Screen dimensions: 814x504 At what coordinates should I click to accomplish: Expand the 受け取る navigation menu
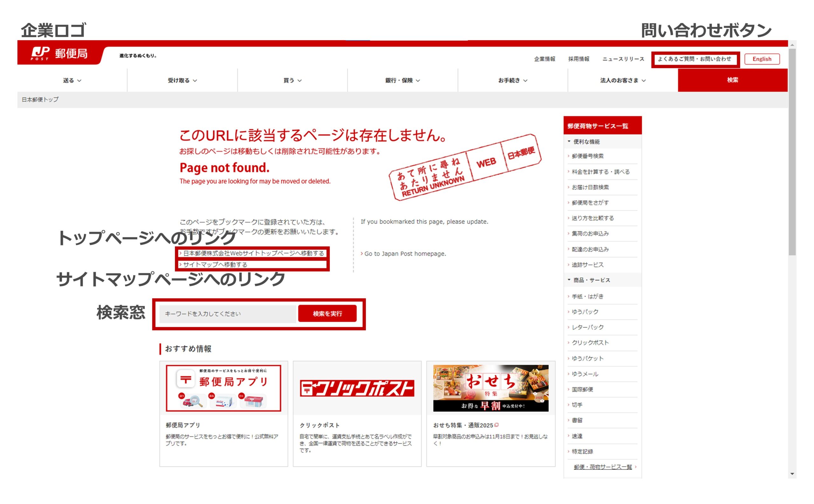[x=182, y=80]
